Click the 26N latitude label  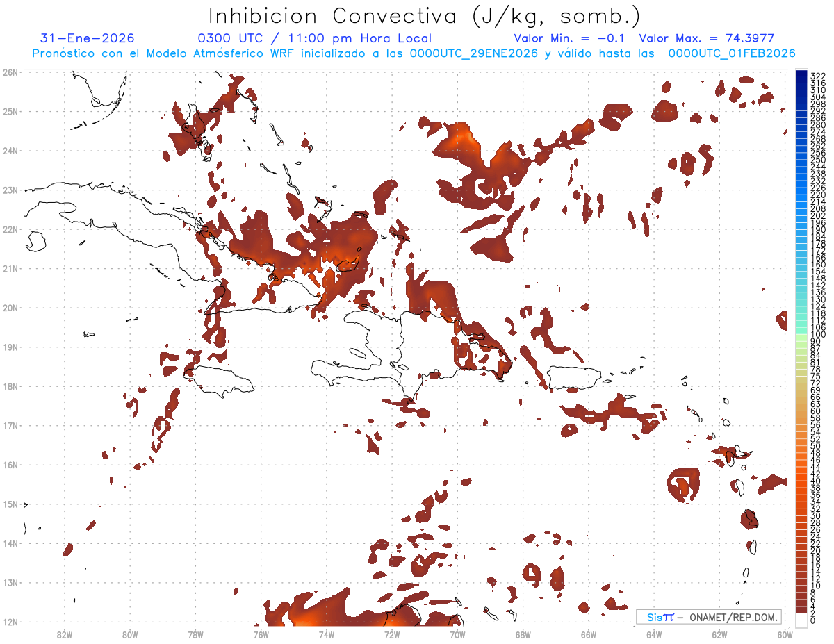(x=10, y=72)
